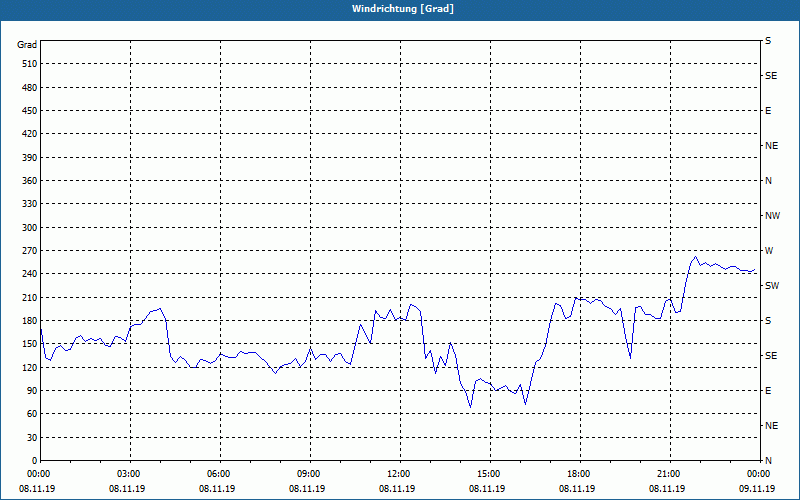
Task: Click the 08.11.19 date under 06:00
Action: coord(217,489)
